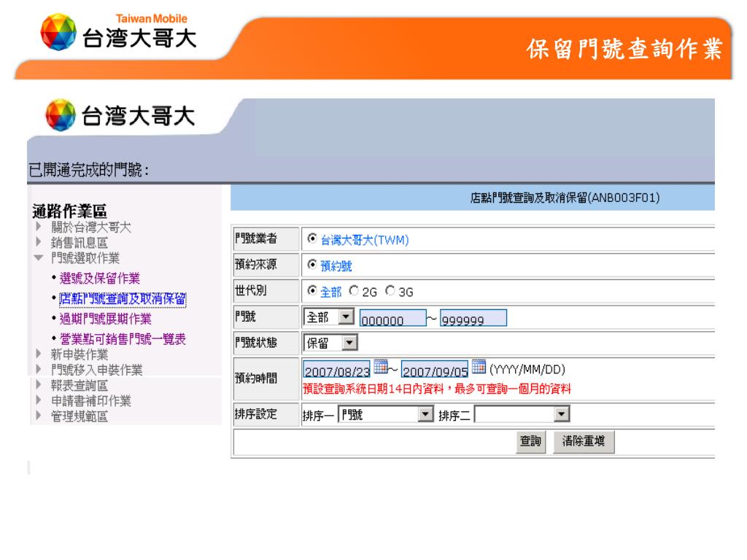Click the 通路作業區 sidebar heading
The height and width of the screenshot is (560, 747).
click(69, 211)
